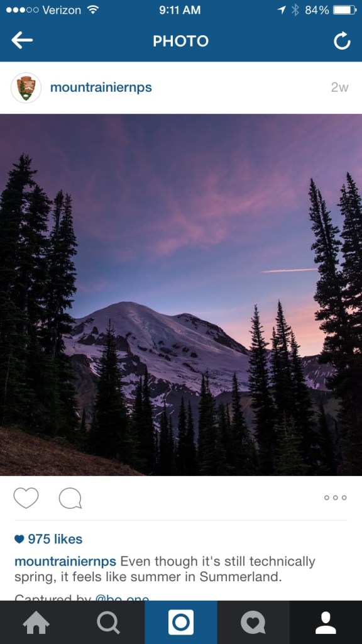Image resolution: width=362 pixels, height=644 pixels.
Task: Open the Profile tab
Action: (x=326, y=623)
